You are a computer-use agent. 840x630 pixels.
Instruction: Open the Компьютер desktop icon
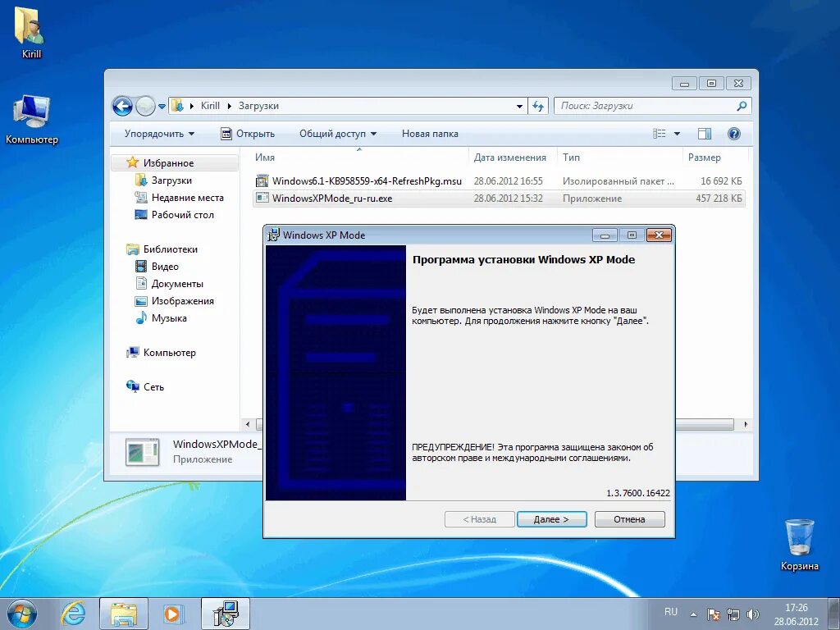click(32, 119)
